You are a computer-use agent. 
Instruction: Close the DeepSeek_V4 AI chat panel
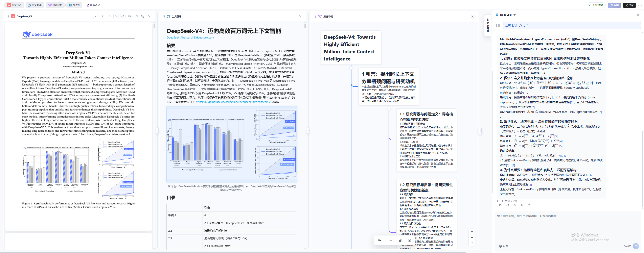[638, 15]
